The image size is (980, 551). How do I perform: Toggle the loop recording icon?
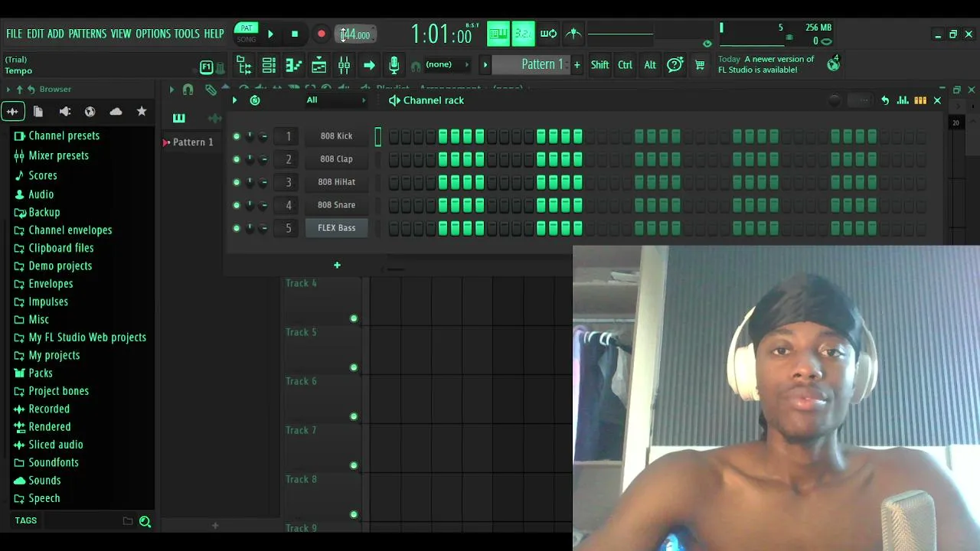[x=548, y=34]
